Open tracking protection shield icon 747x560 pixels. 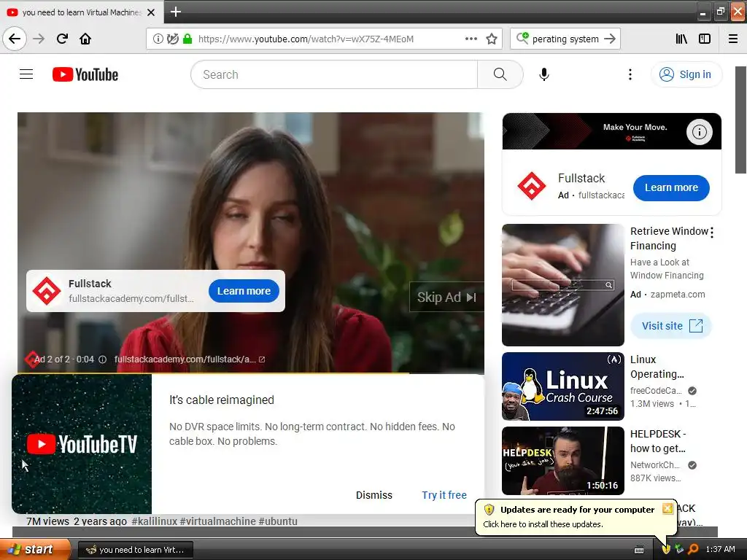(172, 39)
